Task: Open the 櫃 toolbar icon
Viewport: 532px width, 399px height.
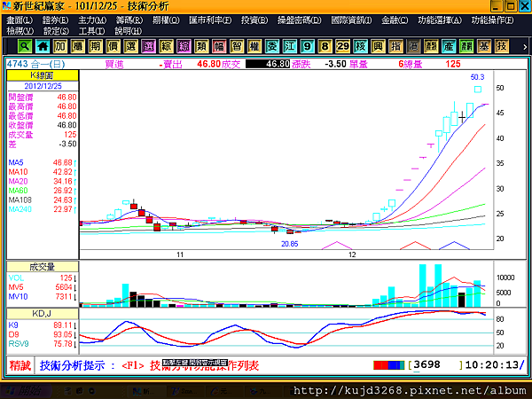Action: pyautogui.click(x=78, y=46)
